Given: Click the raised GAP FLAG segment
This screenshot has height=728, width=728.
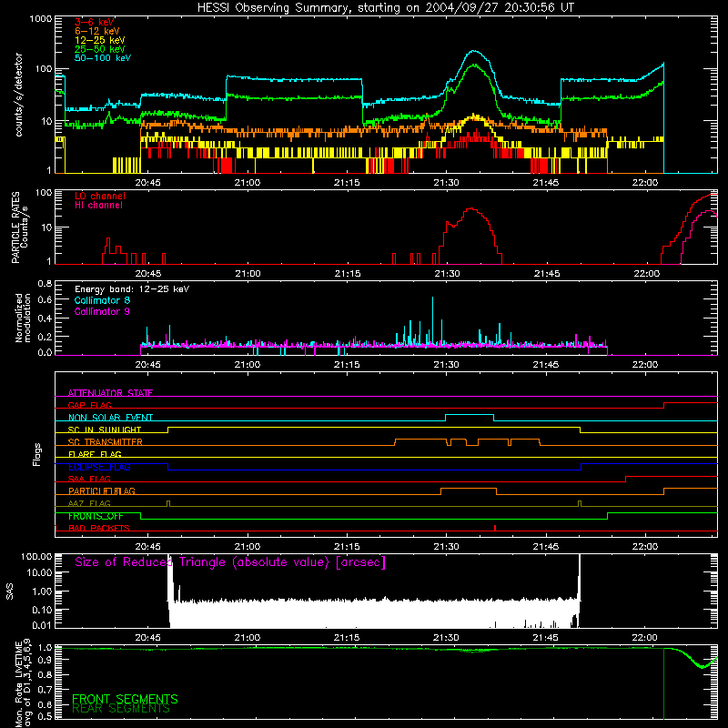Looking at the screenshot, I should (x=691, y=403).
